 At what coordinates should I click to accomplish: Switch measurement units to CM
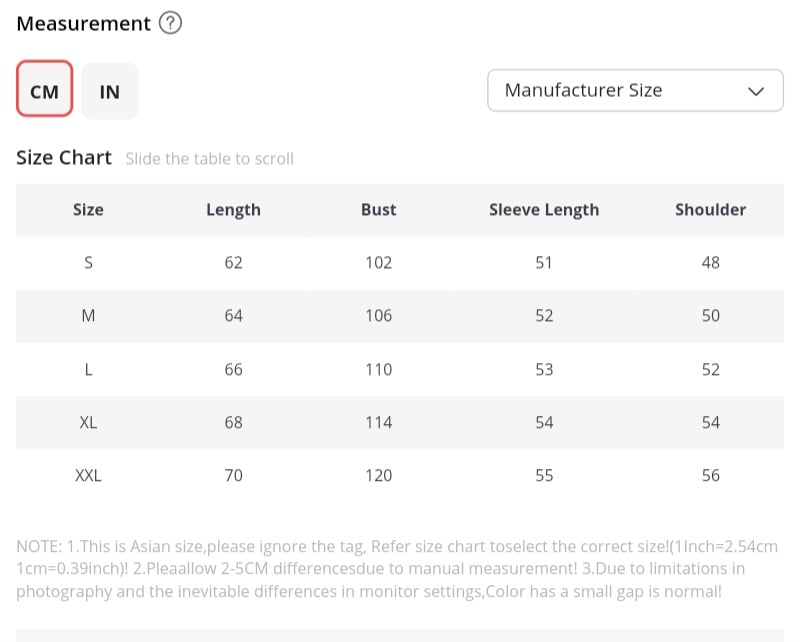45,91
